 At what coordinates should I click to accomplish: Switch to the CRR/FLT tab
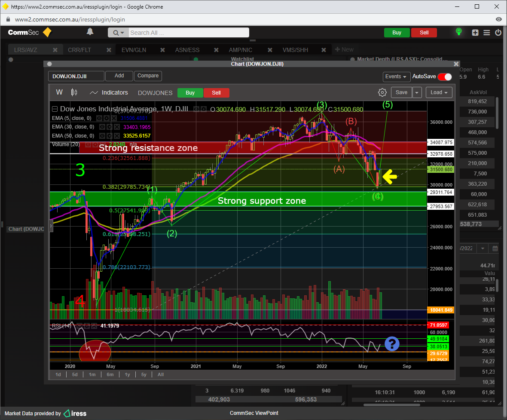[79, 50]
